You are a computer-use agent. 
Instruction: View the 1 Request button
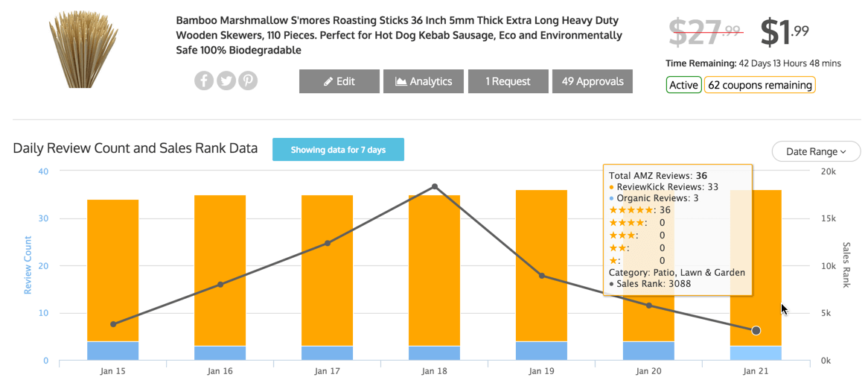coord(508,81)
